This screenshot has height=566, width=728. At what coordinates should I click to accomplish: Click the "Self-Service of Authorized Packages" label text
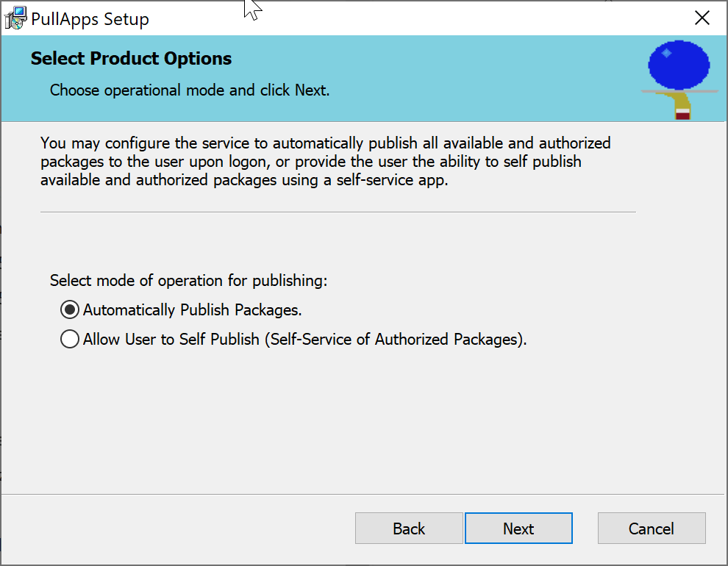[x=393, y=340]
